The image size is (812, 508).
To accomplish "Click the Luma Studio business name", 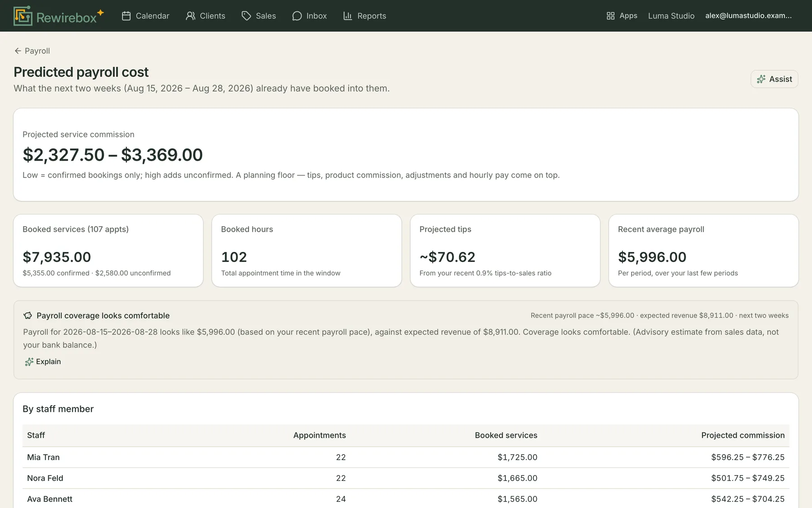I will 671,16.
